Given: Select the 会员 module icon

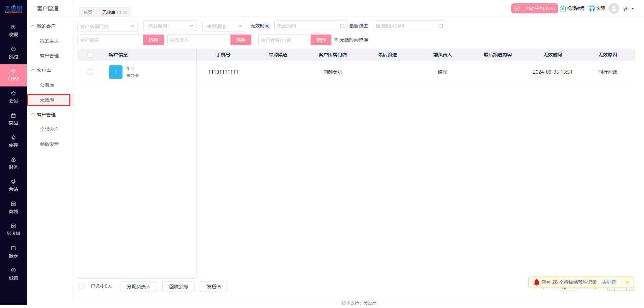Looking at the screenshot, I should tap(13, 97).
